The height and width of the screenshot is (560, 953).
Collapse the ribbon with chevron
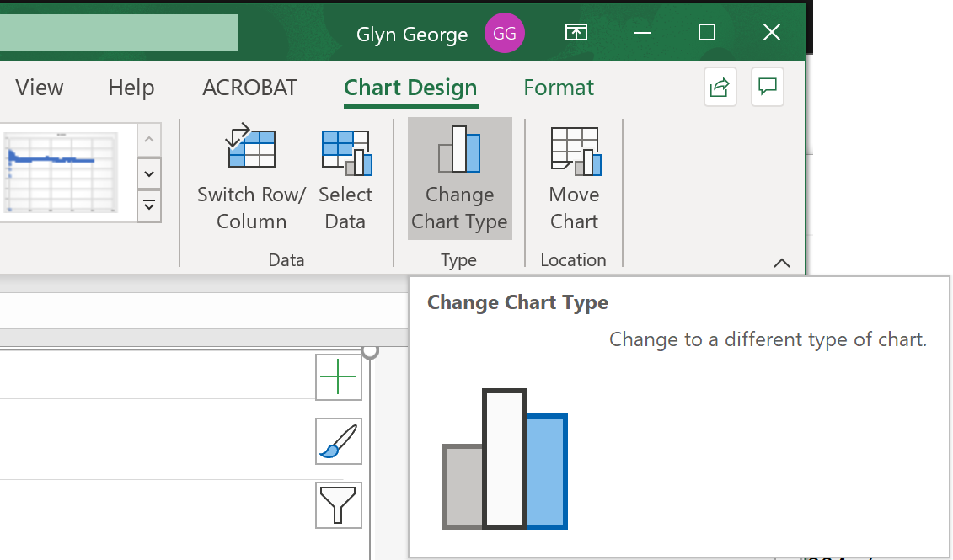click(782, 263)
